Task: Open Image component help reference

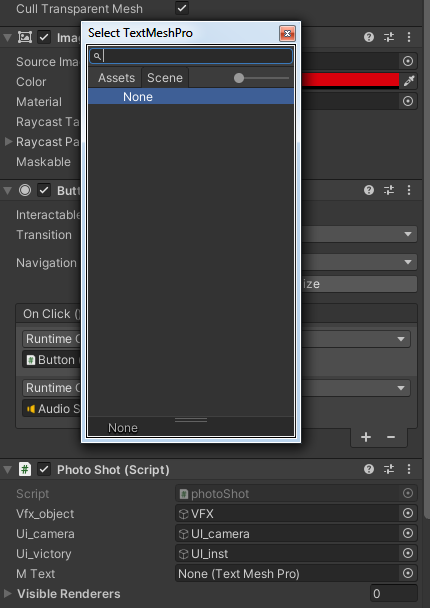Action: pyautogui.click(x=369, y=37)
